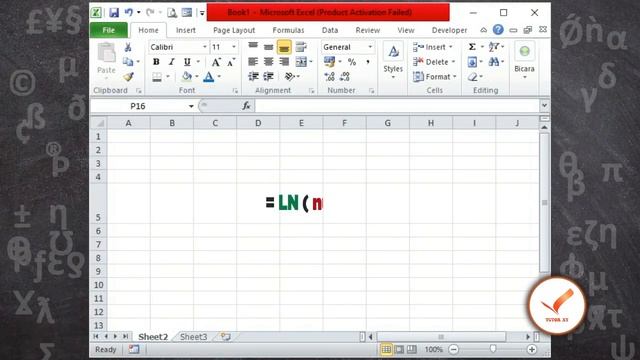Decrease decimal places
Image resolution: width=640 pixels, height=360 pixels.
pyautogui.click(x=344, y=76)
